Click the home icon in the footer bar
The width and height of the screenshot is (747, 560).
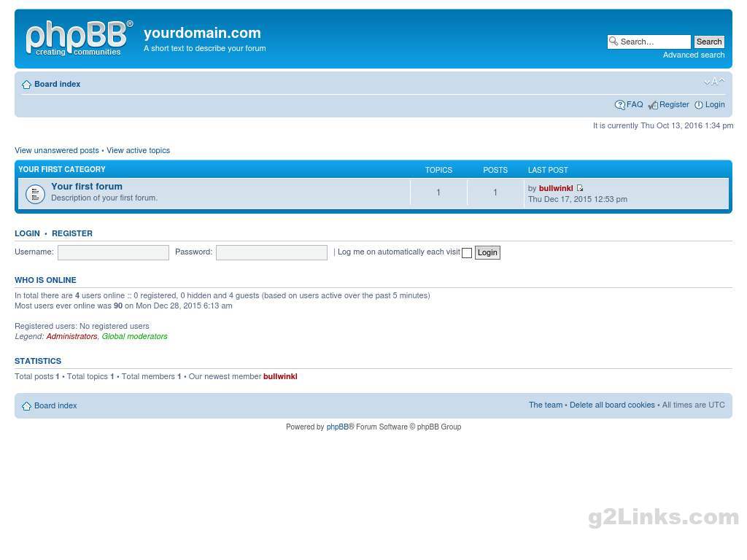[x=27, y=405]
